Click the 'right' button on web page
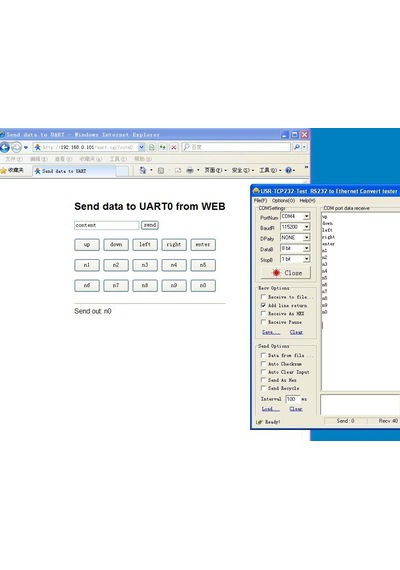Viewport: 400px width, 570px height. [x=174, y=245]
